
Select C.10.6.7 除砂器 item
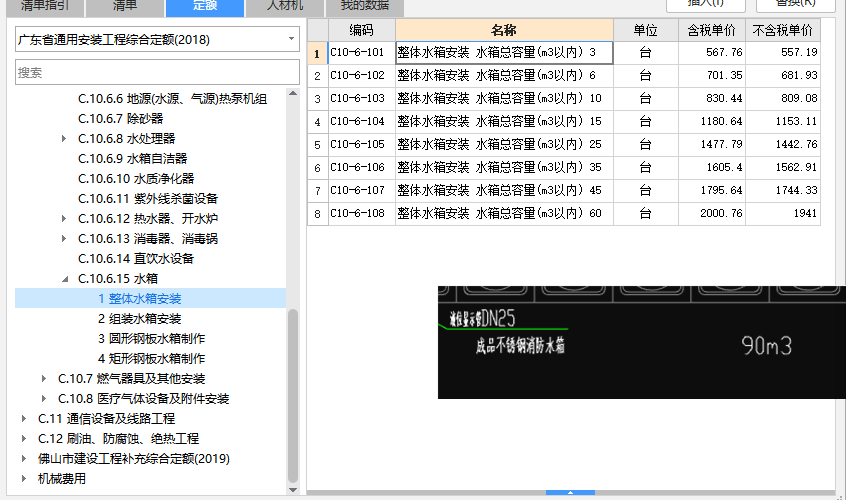[x=120, y=119]
